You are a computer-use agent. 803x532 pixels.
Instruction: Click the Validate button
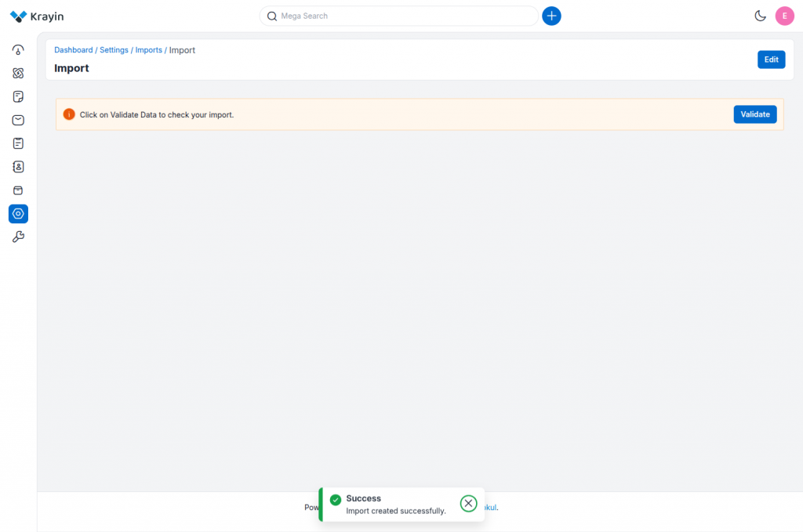point(755,114)
